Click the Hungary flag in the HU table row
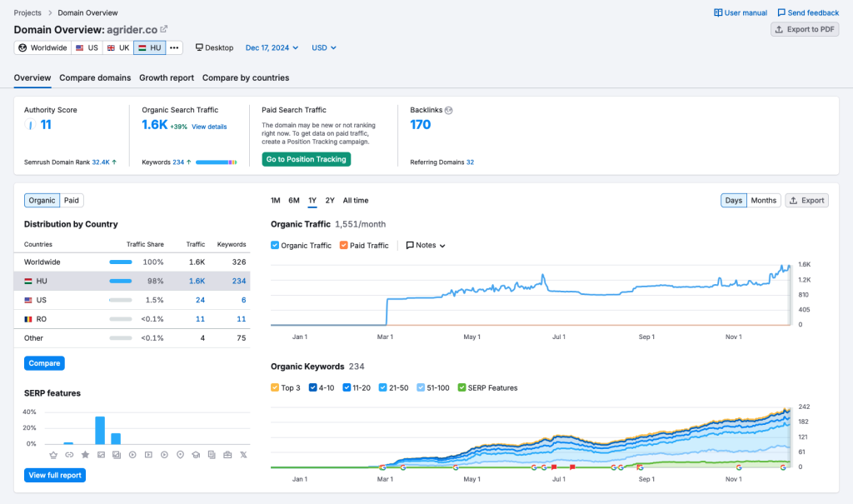Viewport: 853px width, 504px height. click(28, 281)
